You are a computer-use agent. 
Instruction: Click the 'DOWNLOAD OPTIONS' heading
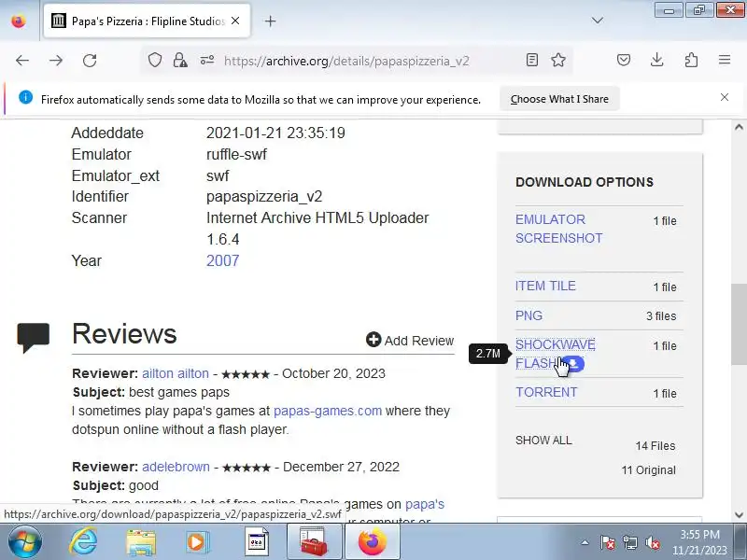click(585, 182)
